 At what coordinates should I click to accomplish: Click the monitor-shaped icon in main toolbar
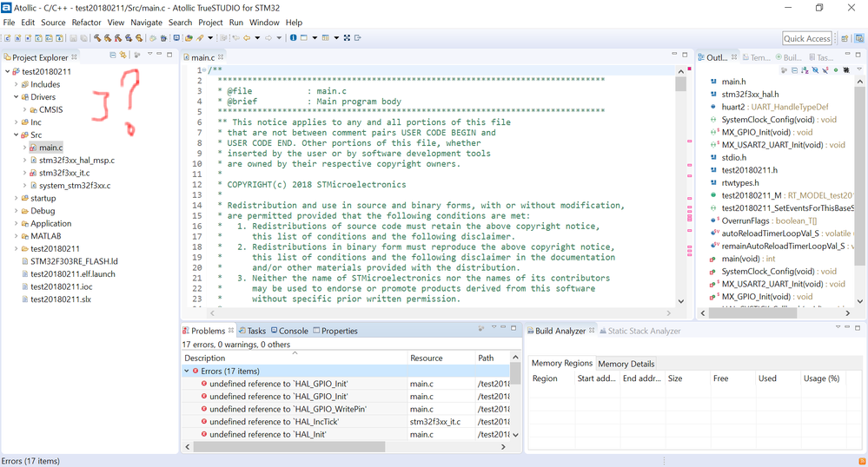click(176, 37)
